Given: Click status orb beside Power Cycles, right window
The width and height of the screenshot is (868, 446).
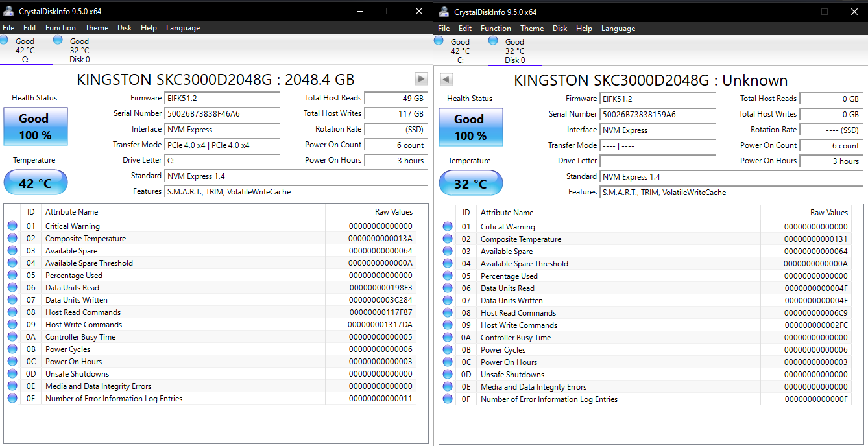Looking at the screenshot, I should coord(448,350).
